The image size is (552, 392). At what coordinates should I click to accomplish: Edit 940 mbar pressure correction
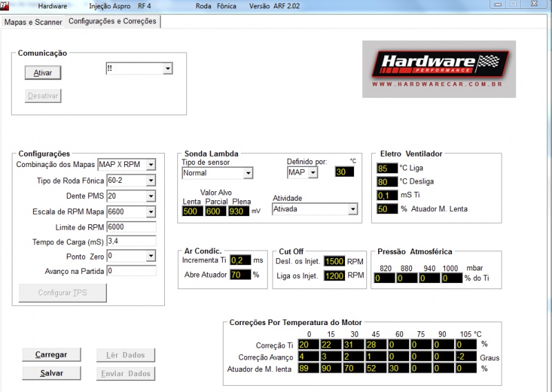pyautogui.click(x=429, y=278)
